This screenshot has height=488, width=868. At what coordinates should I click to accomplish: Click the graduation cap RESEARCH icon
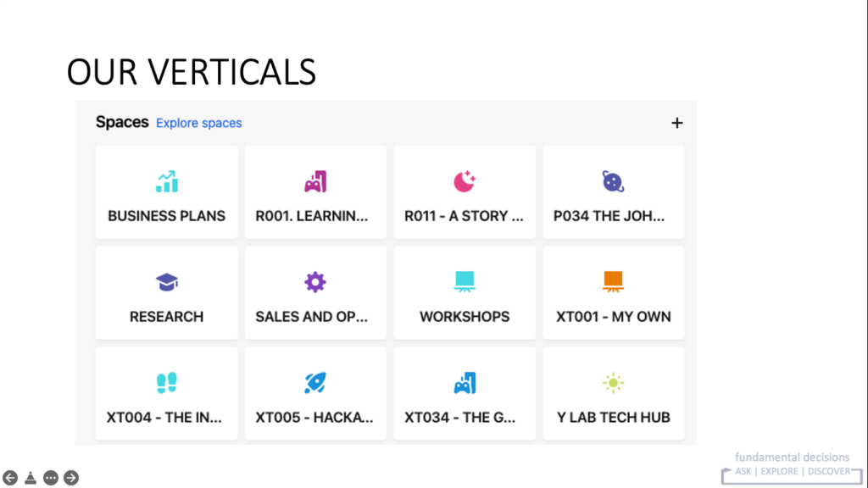pyautogui.click(x=166, y=282)
